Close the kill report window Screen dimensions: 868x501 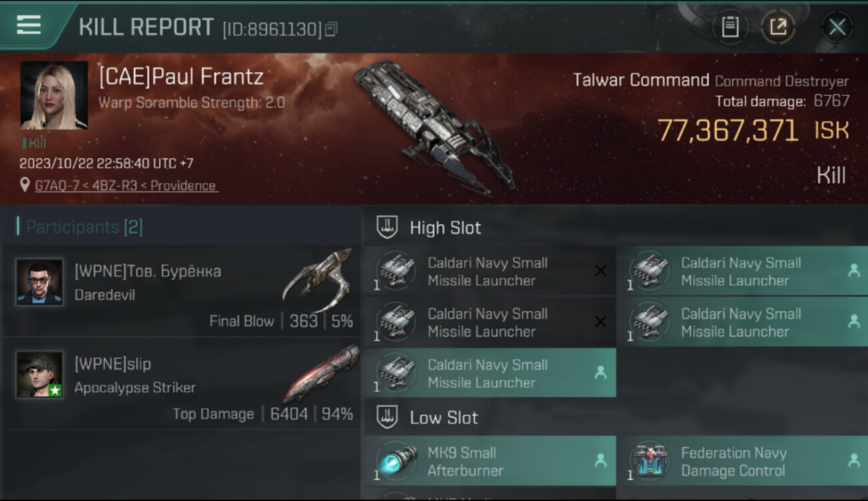pos(837,27)
